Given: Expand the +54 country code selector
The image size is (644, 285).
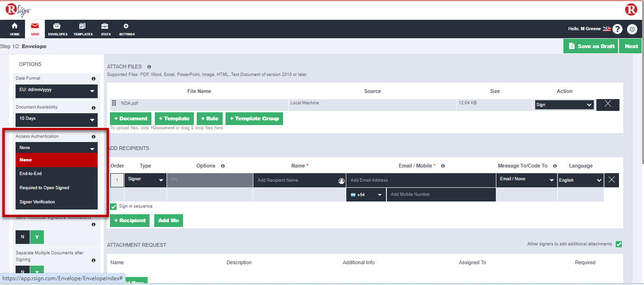Looking at the screenshot, I should pos(366,194).
